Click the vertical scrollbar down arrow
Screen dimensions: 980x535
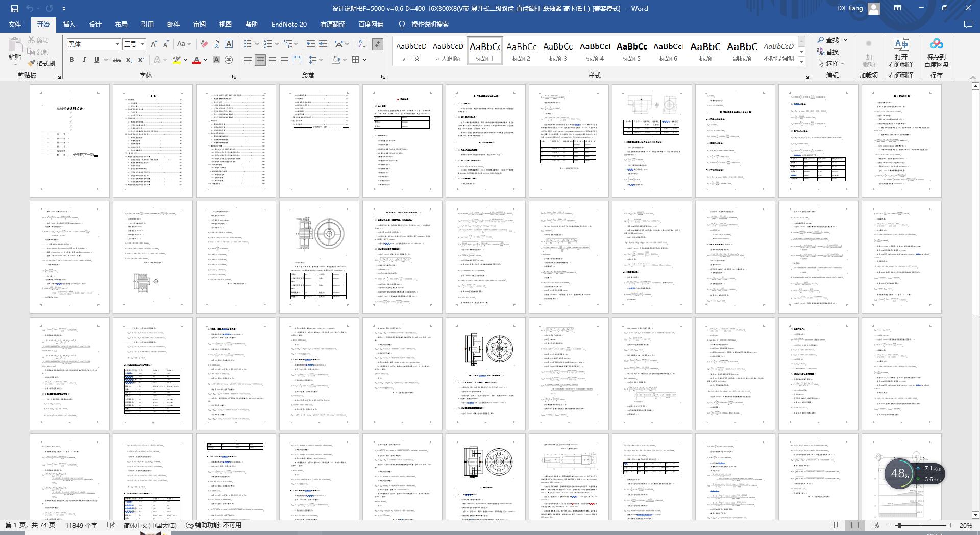click(975, 515)
